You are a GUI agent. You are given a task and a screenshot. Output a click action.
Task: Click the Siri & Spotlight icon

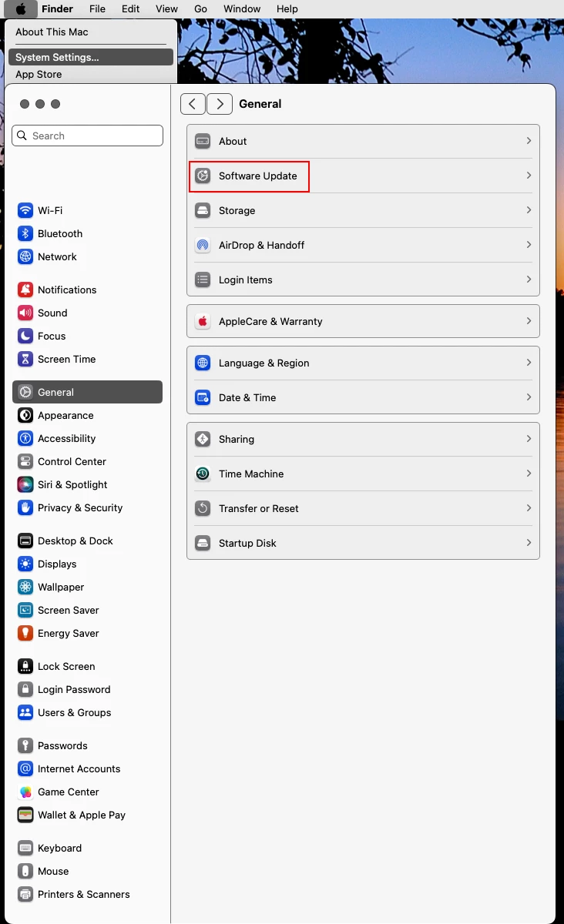(25, 484)
